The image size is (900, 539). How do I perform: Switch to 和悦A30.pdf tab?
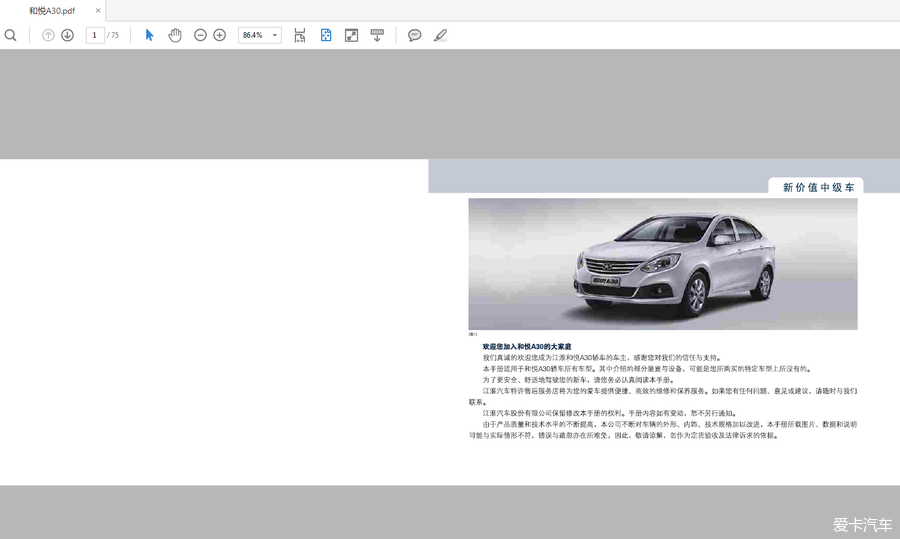[52, 10]
